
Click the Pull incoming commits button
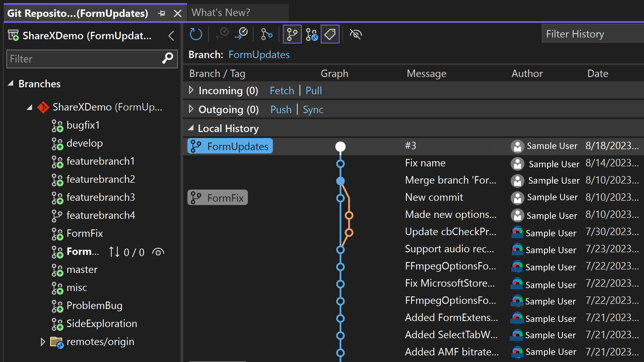314,91
